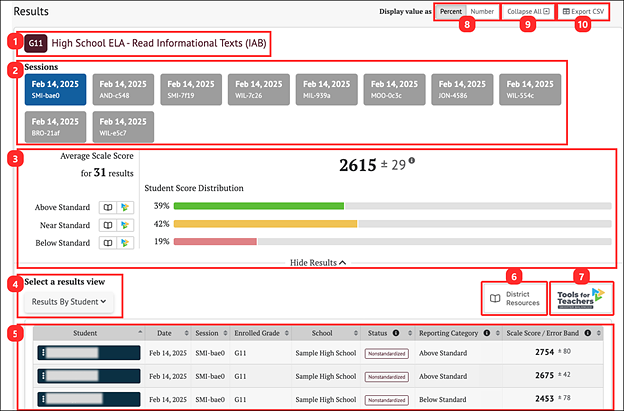
Task: Switch display value to Percent
Action: (450, 11)
